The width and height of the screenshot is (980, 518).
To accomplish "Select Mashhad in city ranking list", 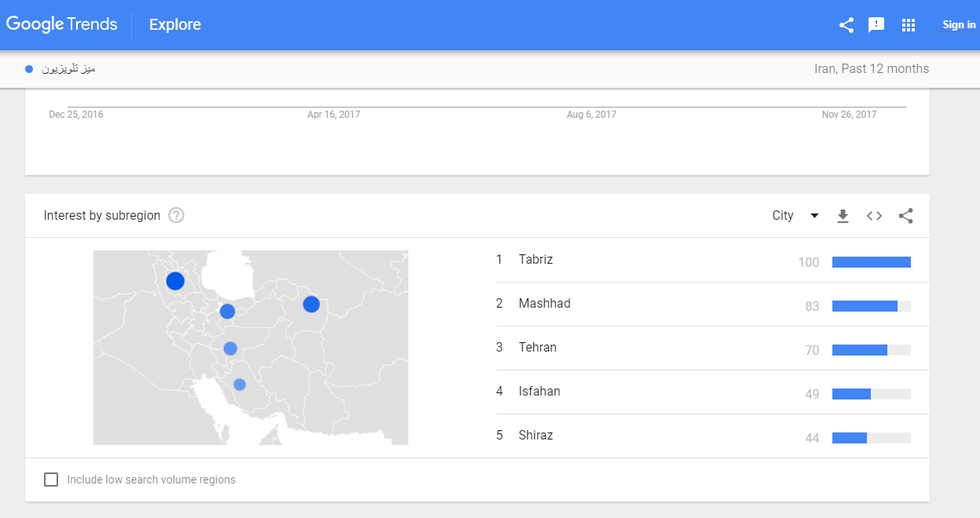I will click(x=544, y=304).
